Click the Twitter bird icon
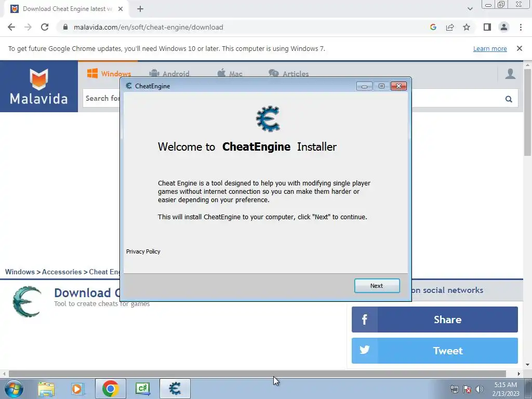 click(364, 350)
